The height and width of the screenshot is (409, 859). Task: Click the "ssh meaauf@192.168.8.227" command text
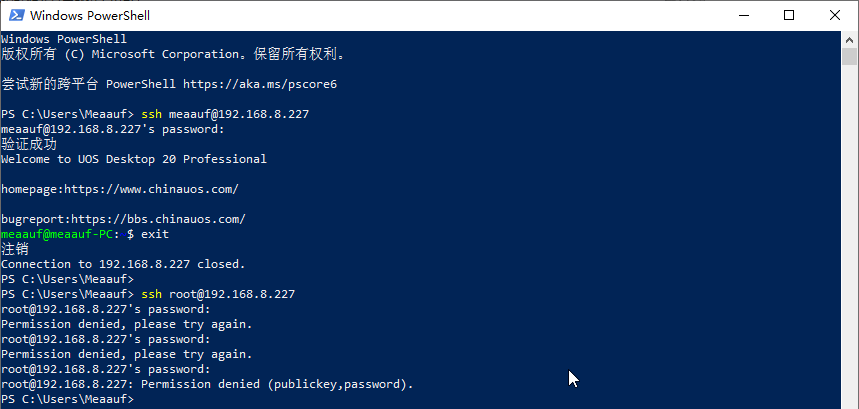pos(225,114)
